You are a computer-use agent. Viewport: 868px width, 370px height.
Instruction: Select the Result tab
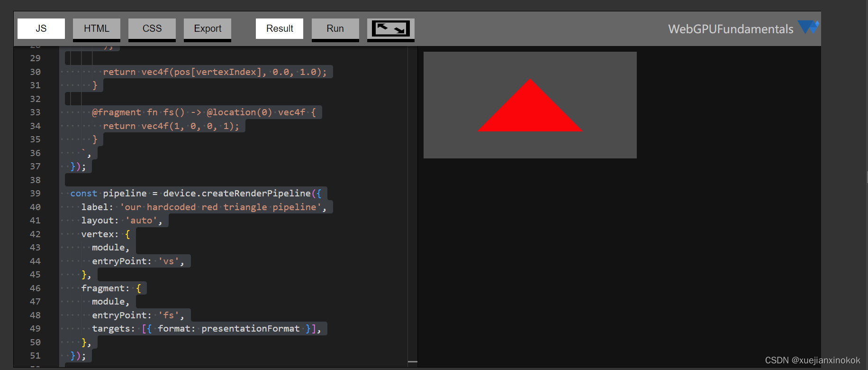[280, 28]
